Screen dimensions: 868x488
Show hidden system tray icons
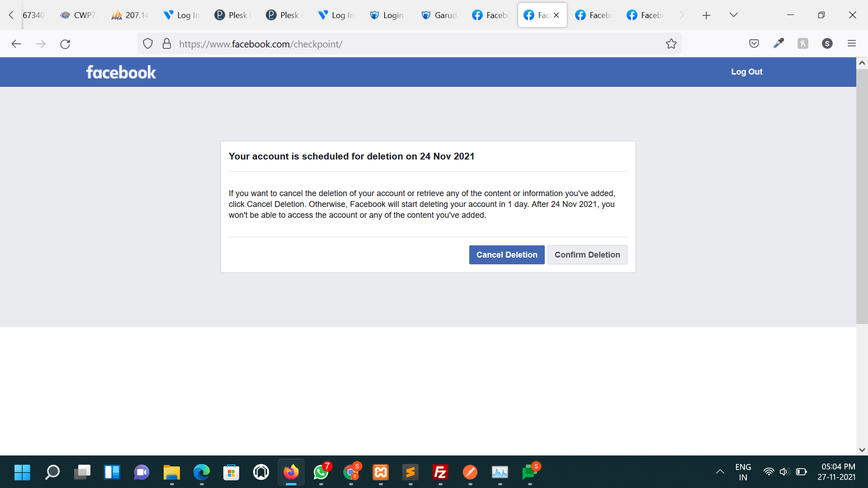(x=720, y=472)
